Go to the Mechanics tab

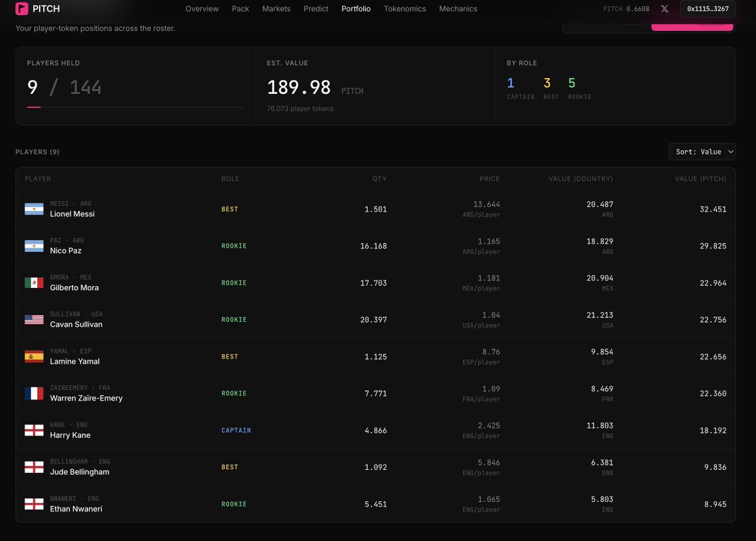[x=458, y=9]
